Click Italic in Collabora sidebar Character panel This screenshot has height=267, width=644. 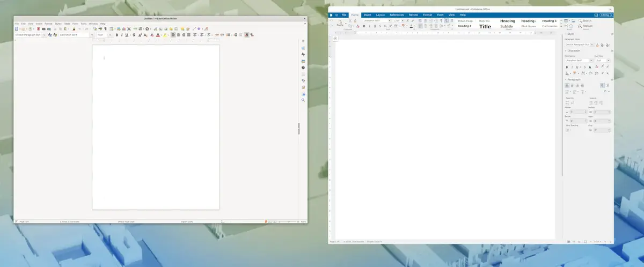[572, 67]
